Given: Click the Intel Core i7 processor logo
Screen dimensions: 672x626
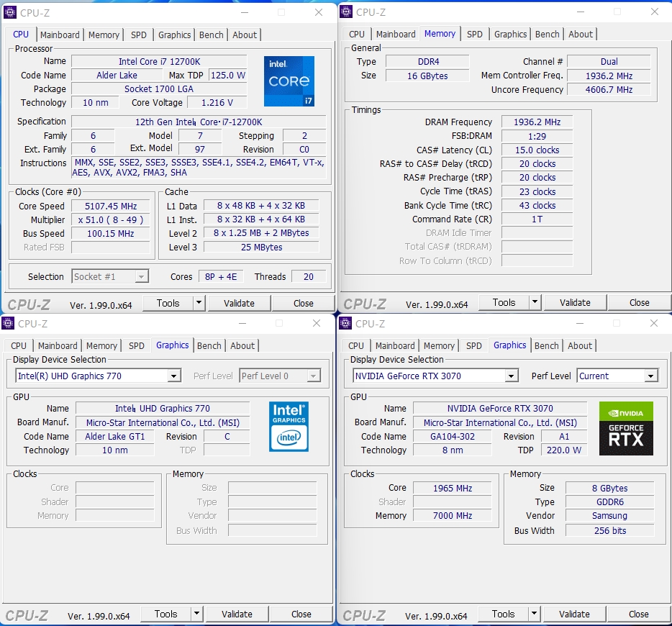Looking at the screenshot, I should [289, 81].
